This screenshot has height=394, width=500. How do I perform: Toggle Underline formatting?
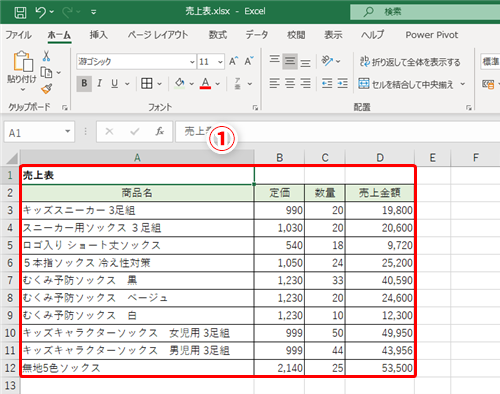tap(115, 83)
